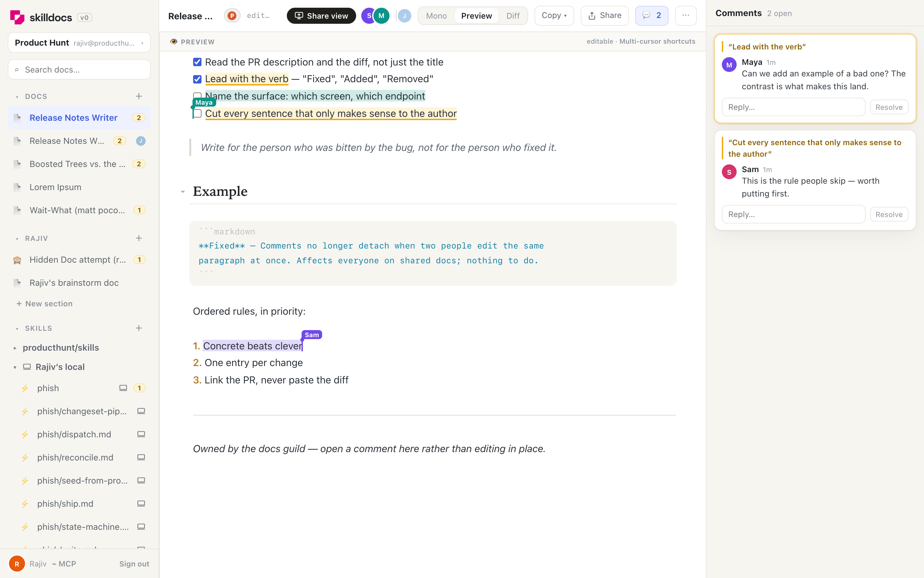Click the document icon beside Lorem Ipsum
Viewport: 924px width, 578px height.
pyautogui.click(x=17, y=187)
